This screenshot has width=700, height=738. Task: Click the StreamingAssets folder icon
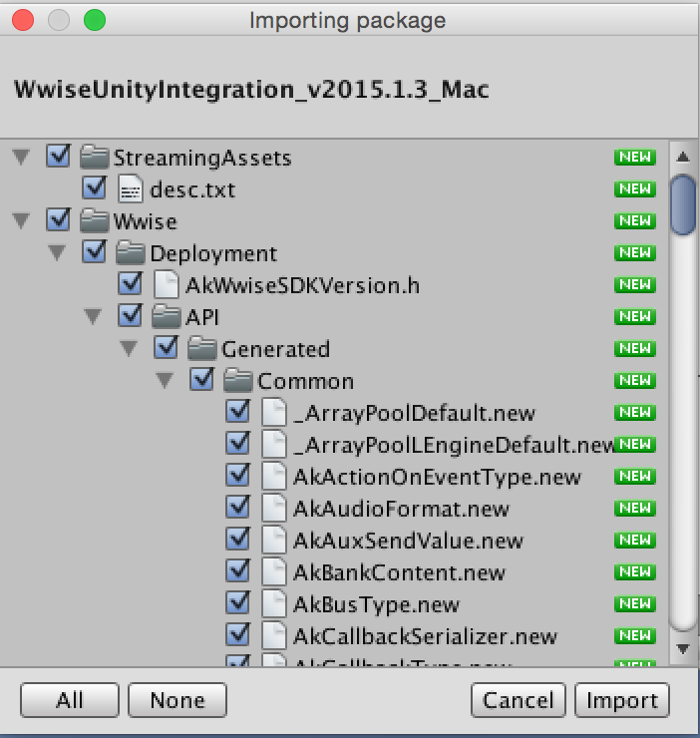pyautogui.click(x=95, y=158)
